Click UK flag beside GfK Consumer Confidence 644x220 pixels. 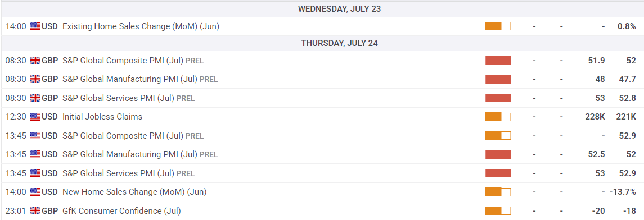tap(35, 211)
